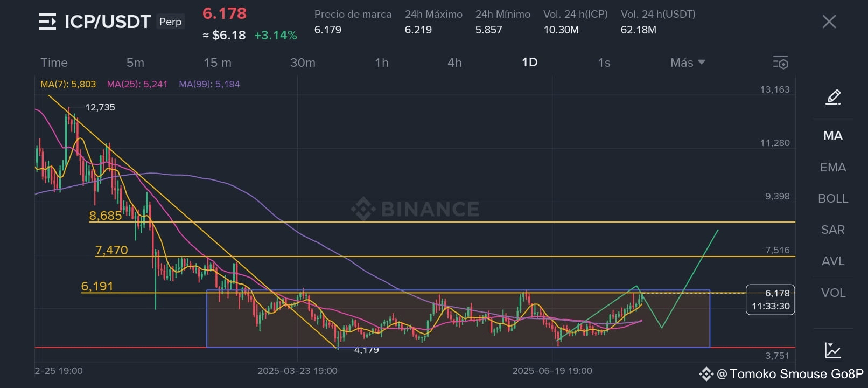Click the 9,398 price axis label

click(778, 196)
